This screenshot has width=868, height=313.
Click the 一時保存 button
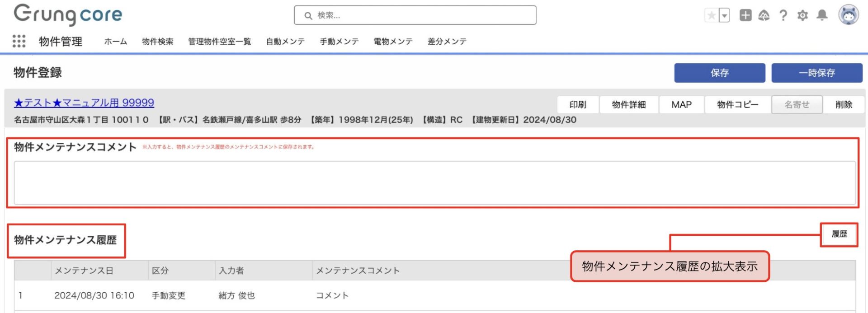pos(816,73)
